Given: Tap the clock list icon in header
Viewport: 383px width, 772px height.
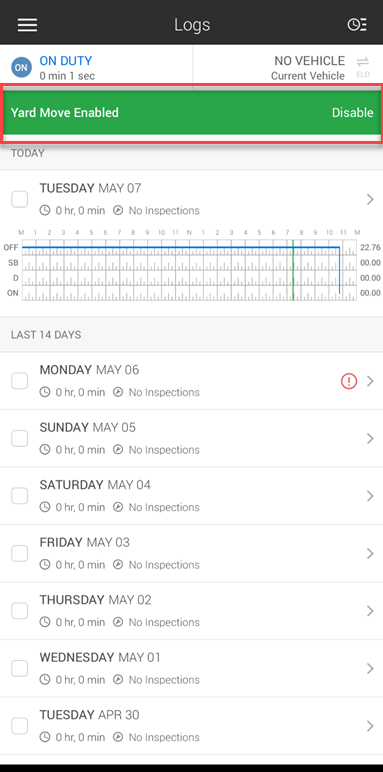Looking at the screenshot, I should point(357,25).
